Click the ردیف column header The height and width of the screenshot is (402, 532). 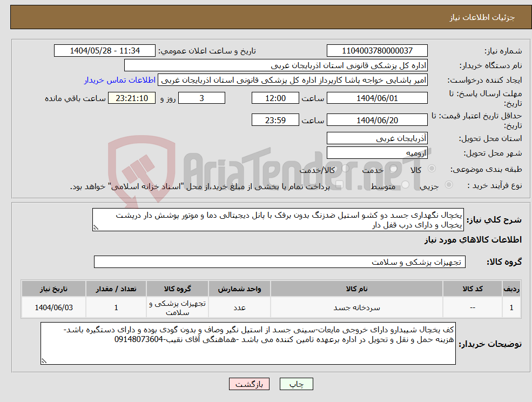pos(511,289)
